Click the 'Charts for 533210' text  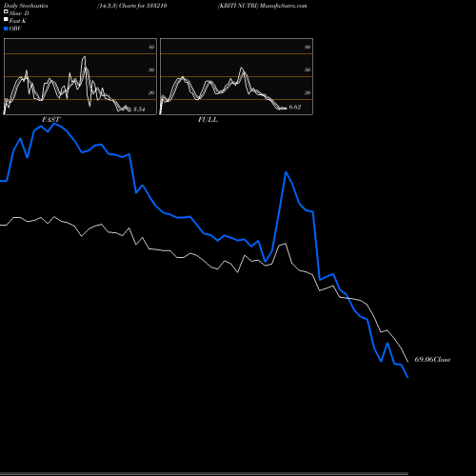pos(143,6)
